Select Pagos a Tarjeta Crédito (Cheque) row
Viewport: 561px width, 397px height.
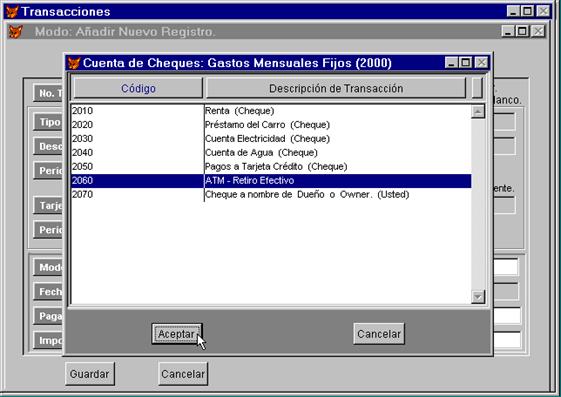click(271, 167)
